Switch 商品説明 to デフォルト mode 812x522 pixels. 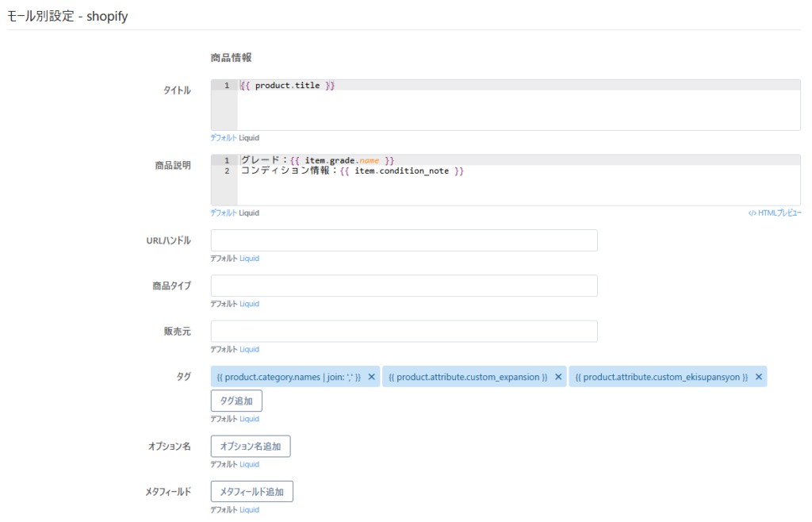click(223, 213)
